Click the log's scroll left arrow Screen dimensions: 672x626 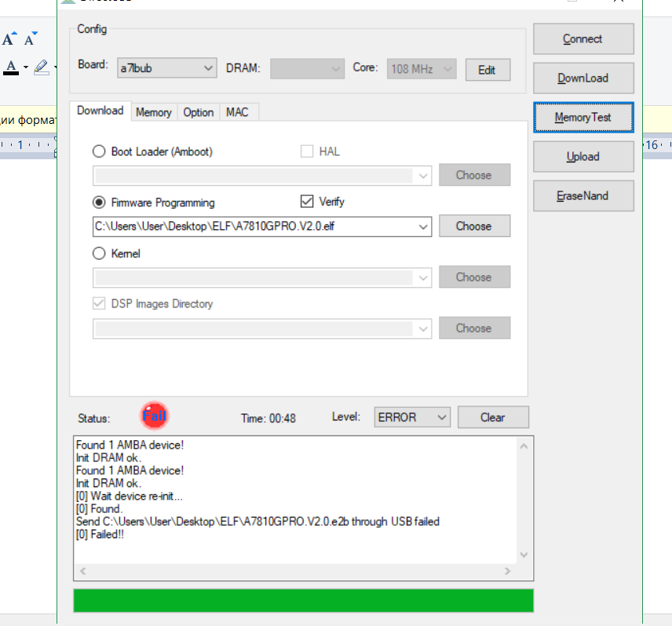pos(83,570)
